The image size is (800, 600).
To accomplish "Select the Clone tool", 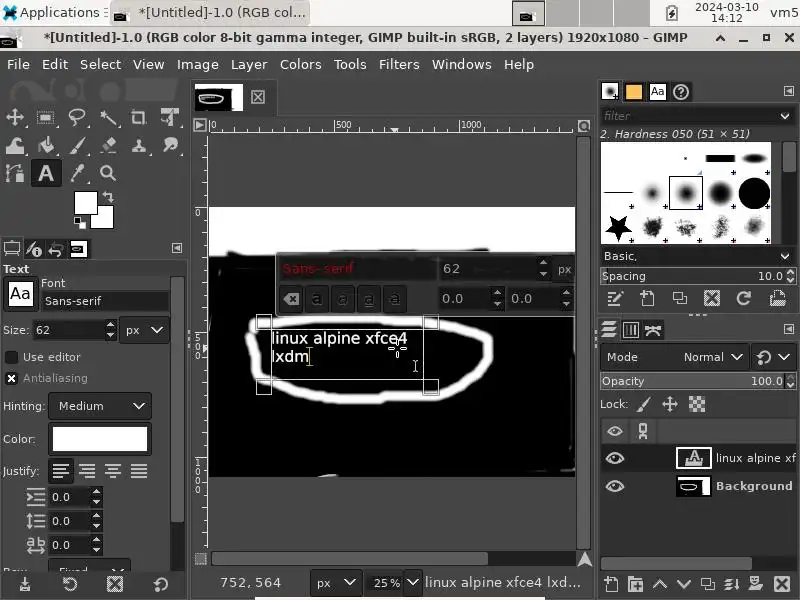I will 138,146.
